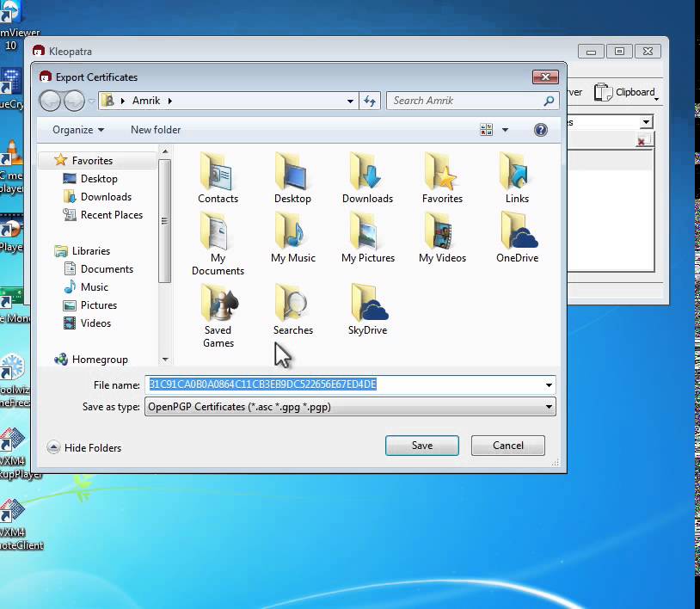This screenshot has width=700, height=609.
Task: Select Documents library in sidebar
Action: point(107,269)
